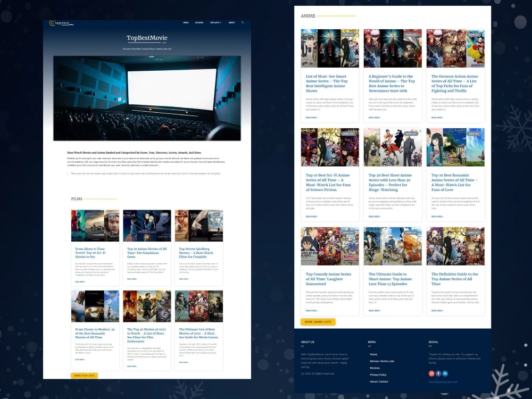Click the TopBestMovie logo in navbar
This screenshot has width=532, height=399.
click(61, 23)
